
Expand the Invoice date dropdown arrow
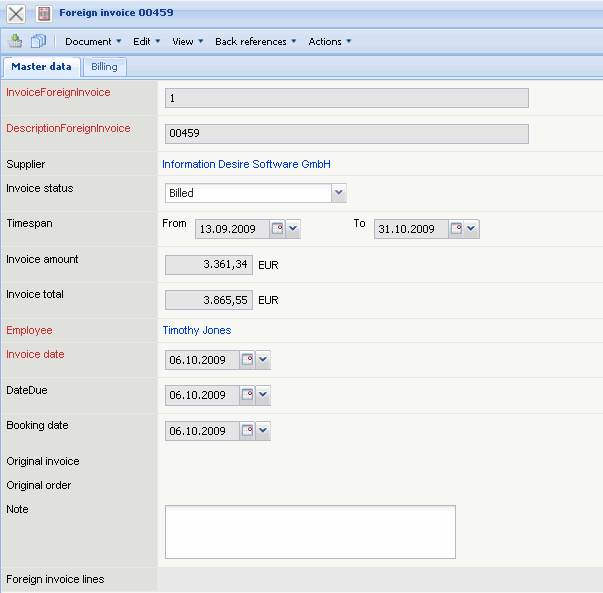[x=263, y=360]
